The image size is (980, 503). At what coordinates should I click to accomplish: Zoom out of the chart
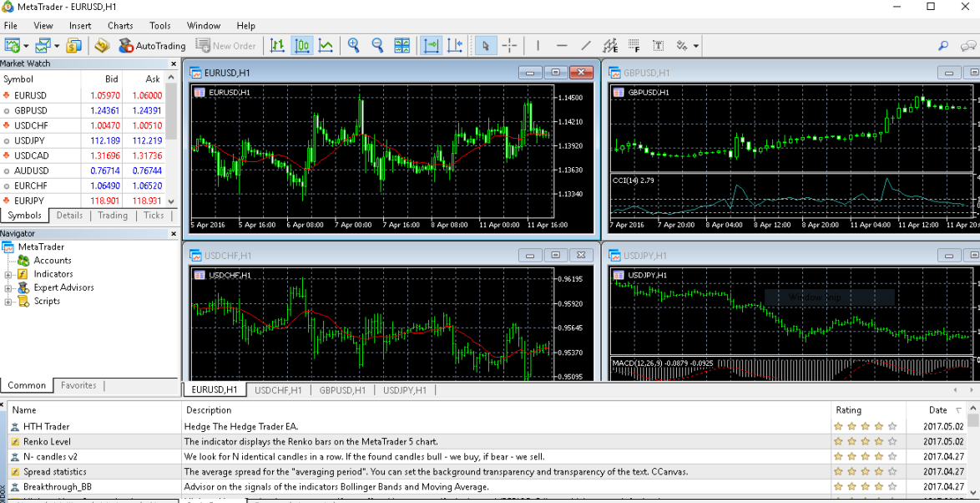coord(377,46)
